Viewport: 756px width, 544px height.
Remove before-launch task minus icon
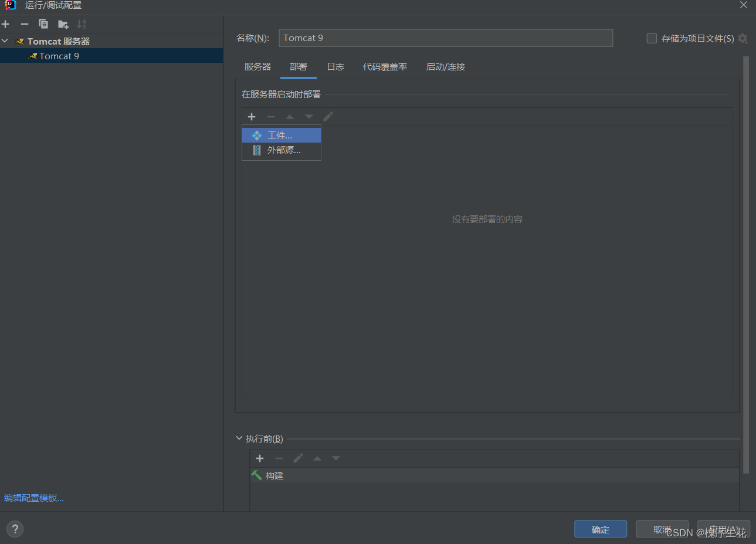(x=279, y=458)
